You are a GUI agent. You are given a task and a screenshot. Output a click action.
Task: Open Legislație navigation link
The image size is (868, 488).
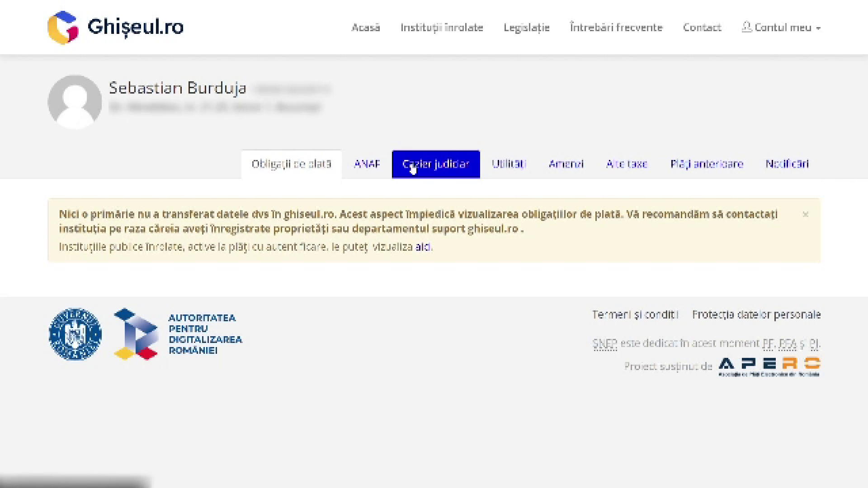click(x=527, y=28)
